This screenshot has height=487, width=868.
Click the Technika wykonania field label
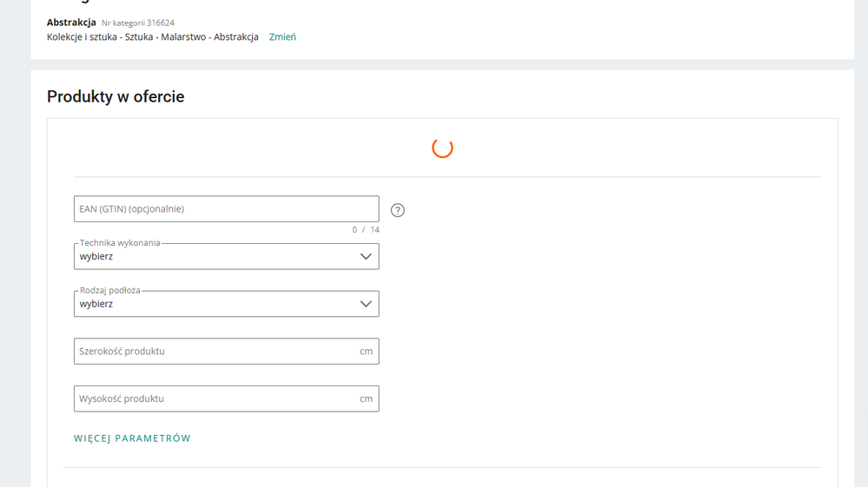point(120,243)
